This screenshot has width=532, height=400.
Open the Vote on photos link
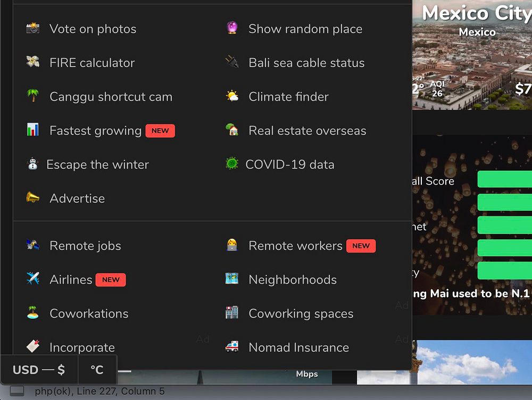tap(93, 29)
